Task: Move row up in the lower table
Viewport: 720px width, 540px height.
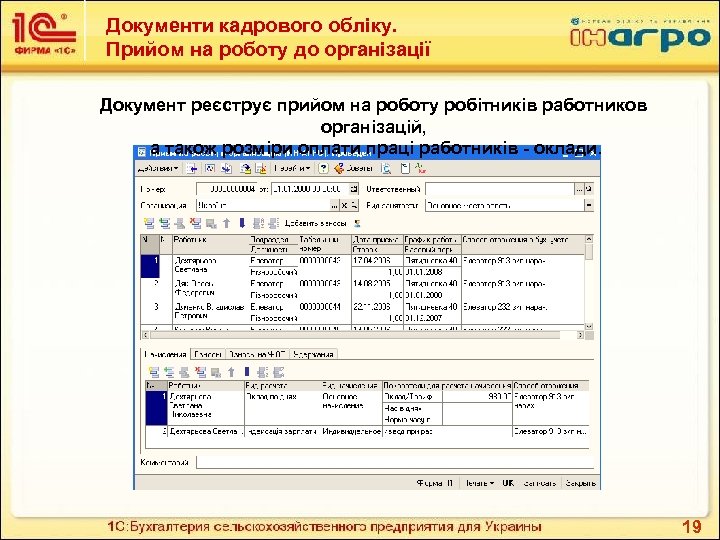Action: point(231,372)
